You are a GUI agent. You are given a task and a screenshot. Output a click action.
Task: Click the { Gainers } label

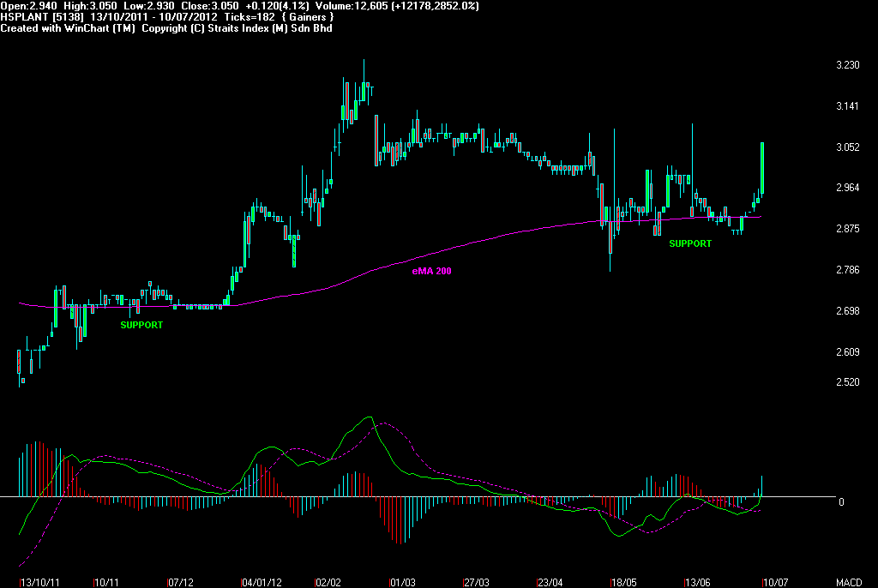pos(308,17)
